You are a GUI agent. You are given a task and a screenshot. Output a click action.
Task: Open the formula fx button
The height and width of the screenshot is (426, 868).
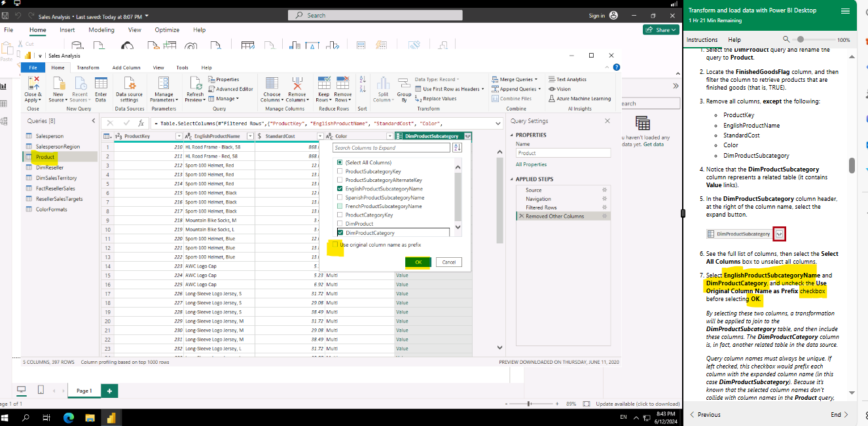point(141,122)
